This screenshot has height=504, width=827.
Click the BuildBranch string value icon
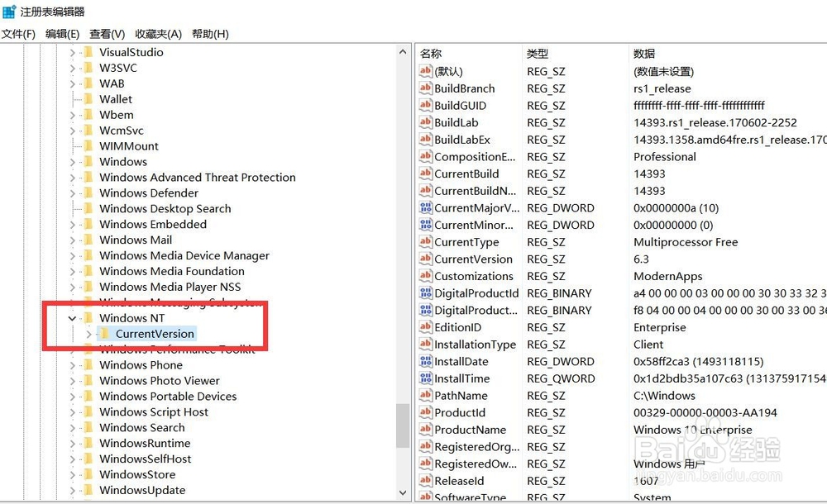(x=426, y=88)
